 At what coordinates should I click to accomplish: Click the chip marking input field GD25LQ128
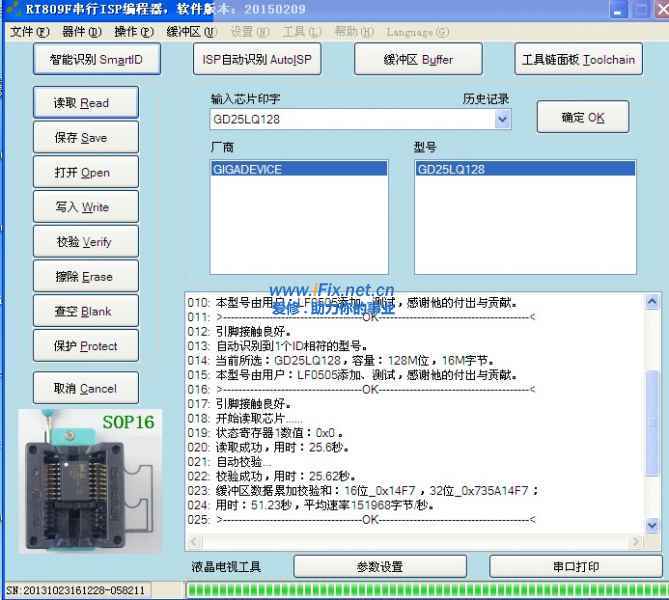coord(352,119)
